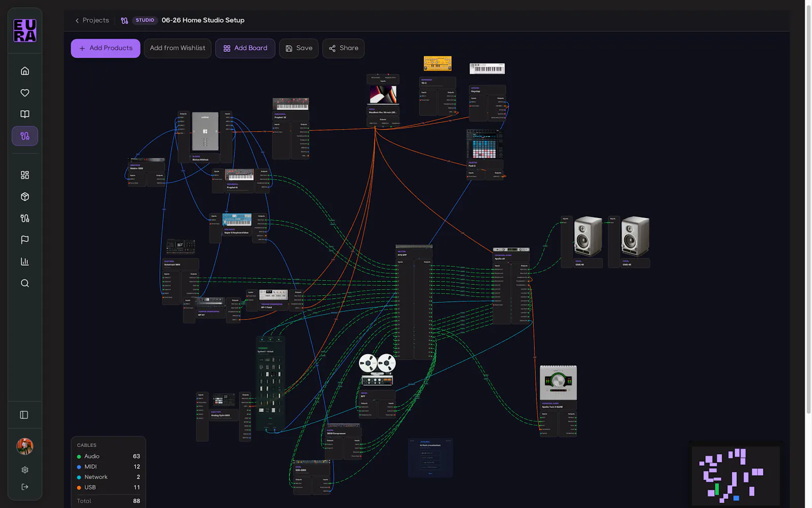
Task: Save the studio project
Action: coord(299,48)
